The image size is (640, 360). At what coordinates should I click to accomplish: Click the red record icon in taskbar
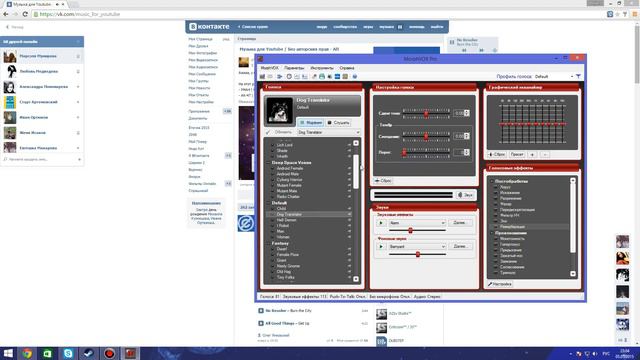[109, 353]
